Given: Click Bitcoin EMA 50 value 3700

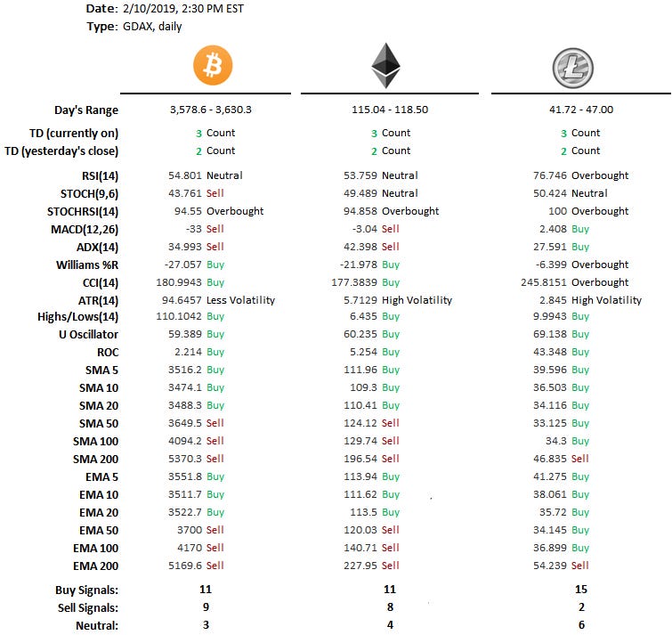Looking at the screenshot, I should 190,530.
